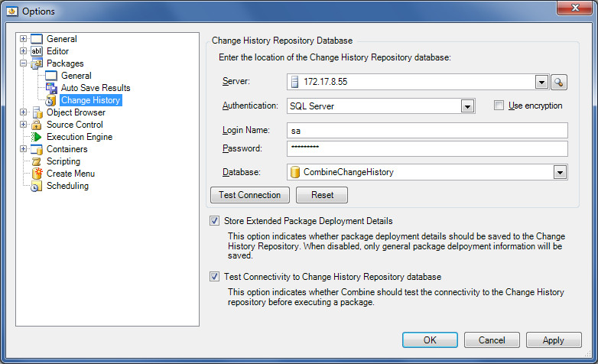Screen dimensions: 598x364
Task: Select the Containers tree item
Action: [x=67, y=149]
